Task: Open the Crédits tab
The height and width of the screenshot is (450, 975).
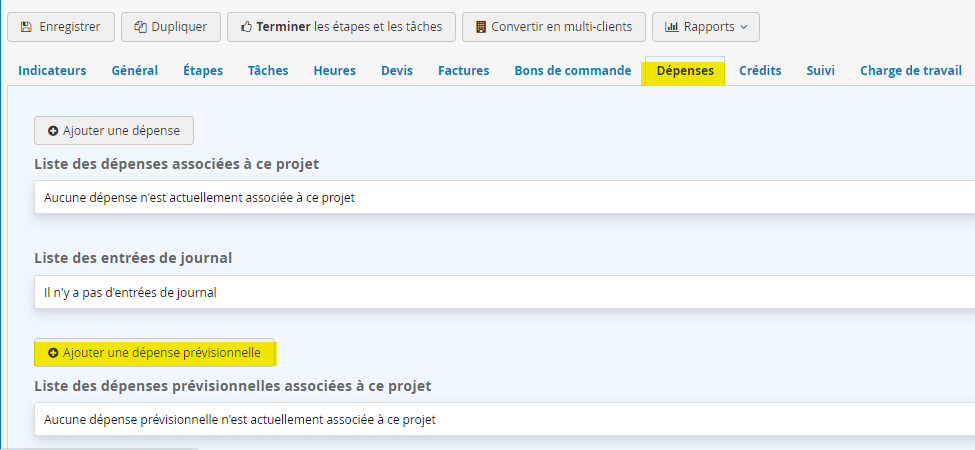Action: click(760, 71)
